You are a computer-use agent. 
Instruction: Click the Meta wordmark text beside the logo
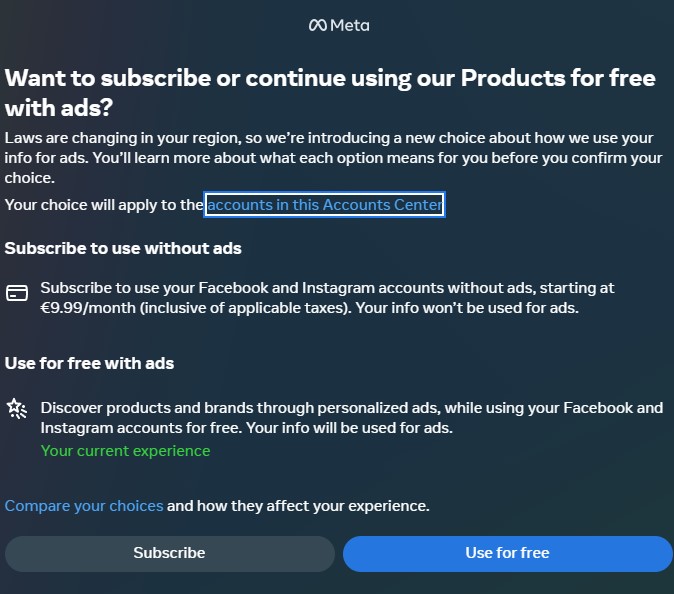(350, 25)
